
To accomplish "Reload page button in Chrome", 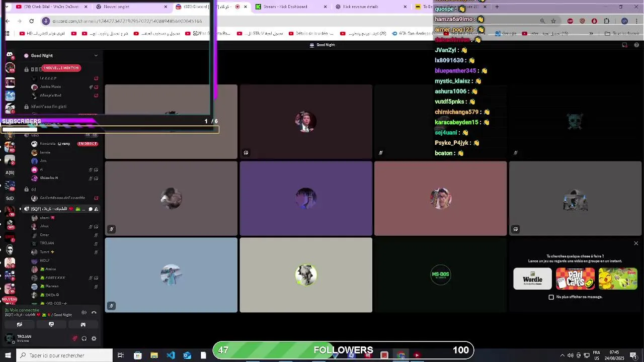I will tap(31, 21).
